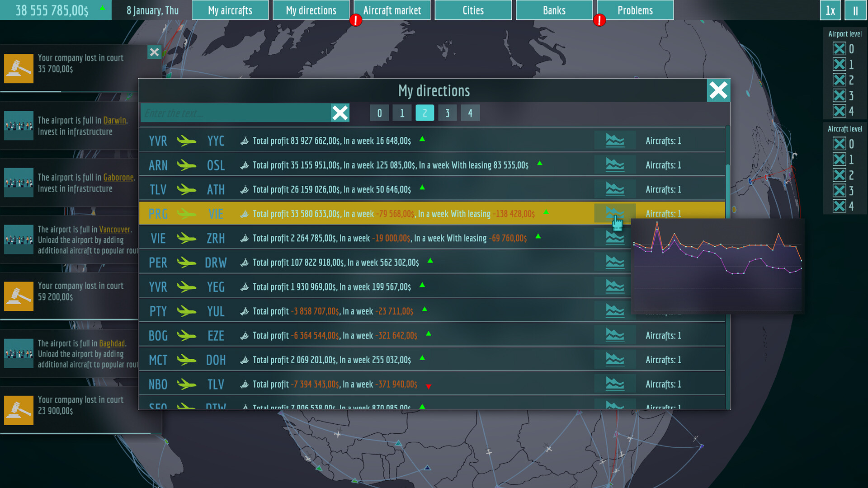Click the clear search input field
868x488 pixels.
point(340,113)
